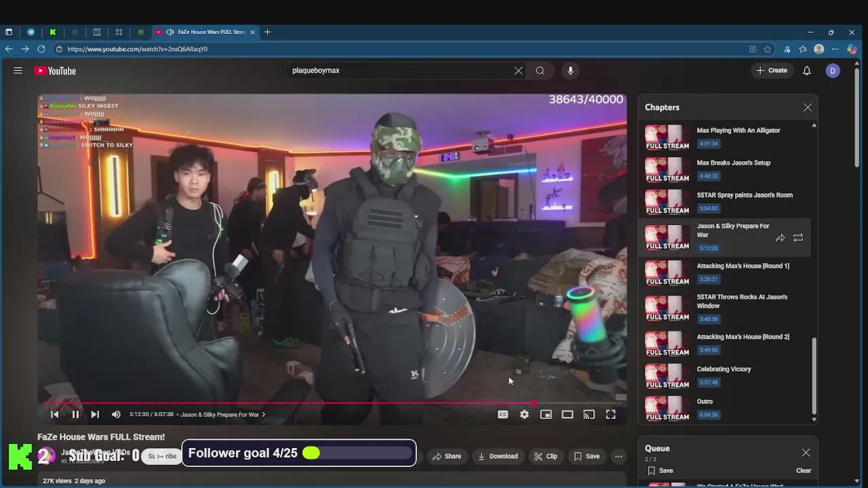Click the YouTube search input field

point(400,70)
